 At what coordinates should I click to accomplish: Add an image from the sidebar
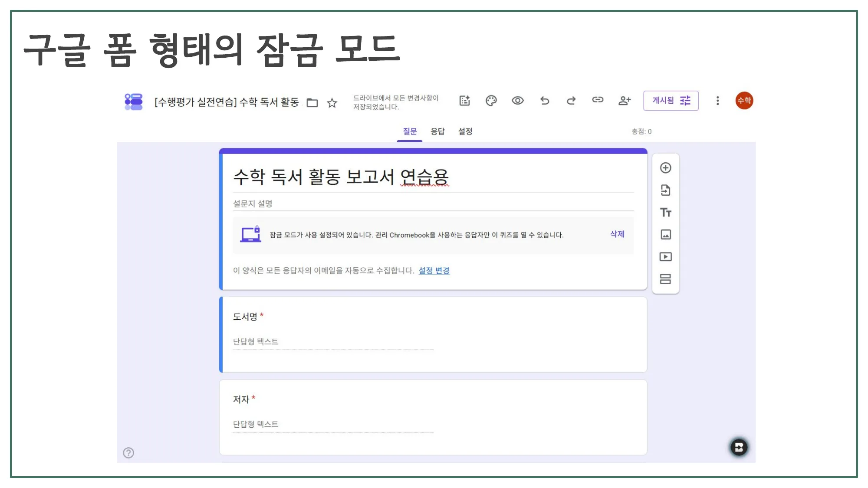click(665, 235)
